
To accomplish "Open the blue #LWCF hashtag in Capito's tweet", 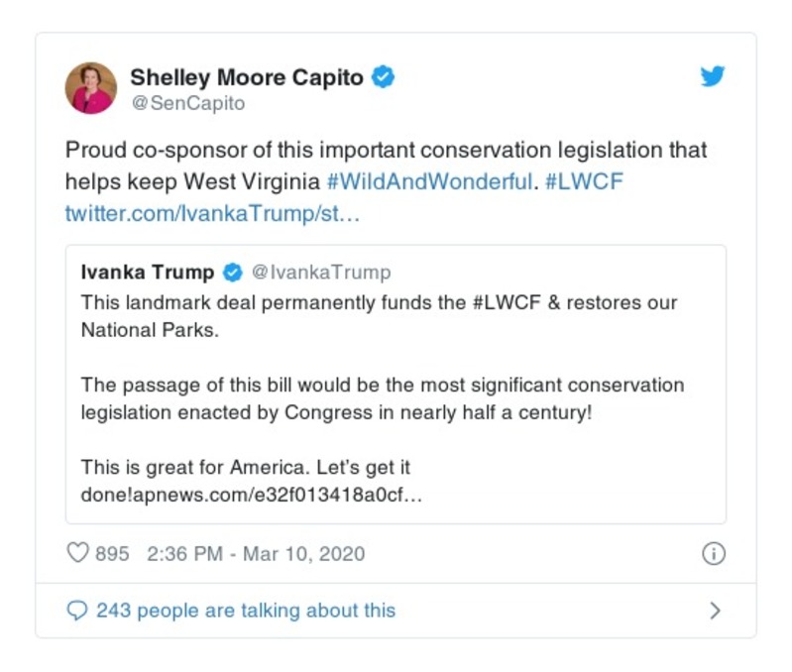I will [584, 182].
